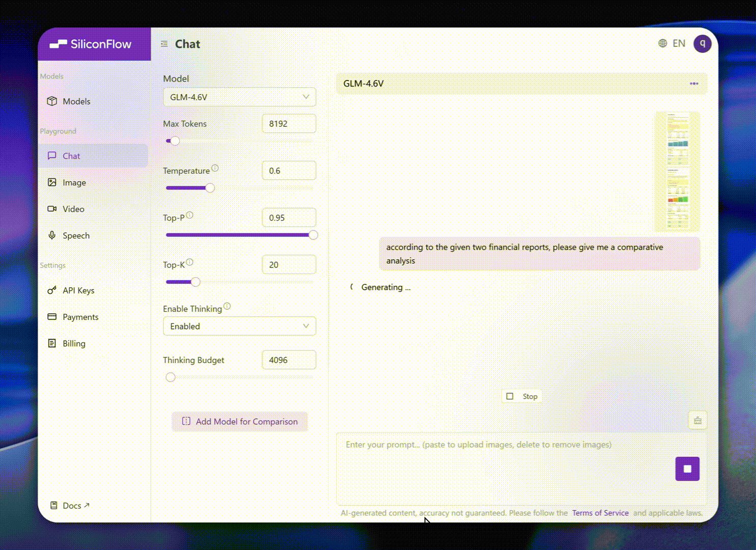Screen dimensions: 756x550
Task: Go to Image playground
Action: pyautogui.click(x=93, y=182)
